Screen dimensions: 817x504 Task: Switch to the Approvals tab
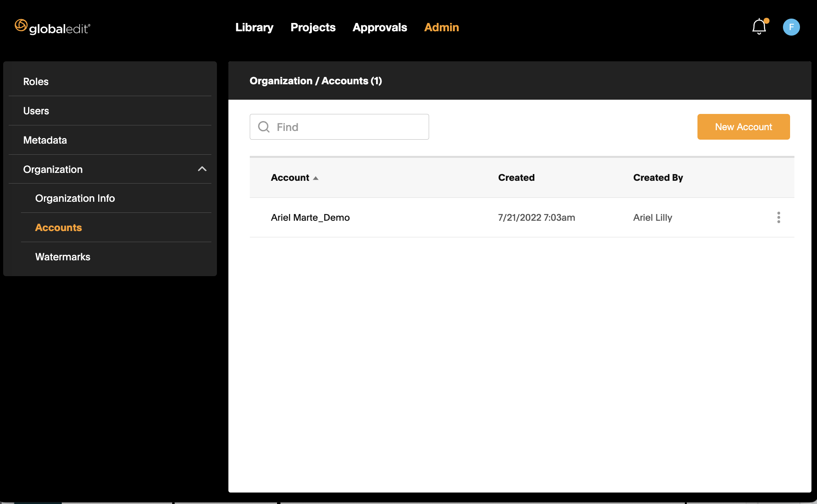(380, 27)
